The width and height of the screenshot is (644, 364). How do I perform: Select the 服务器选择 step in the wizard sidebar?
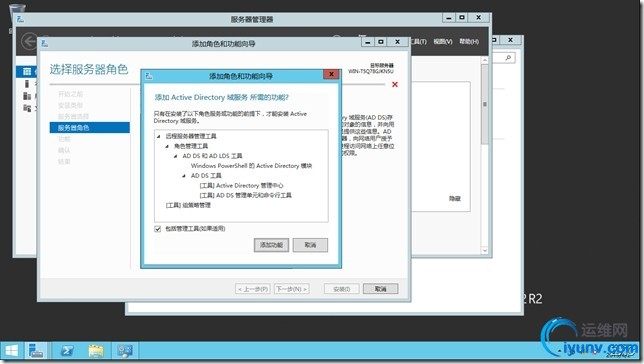(73, 116)
